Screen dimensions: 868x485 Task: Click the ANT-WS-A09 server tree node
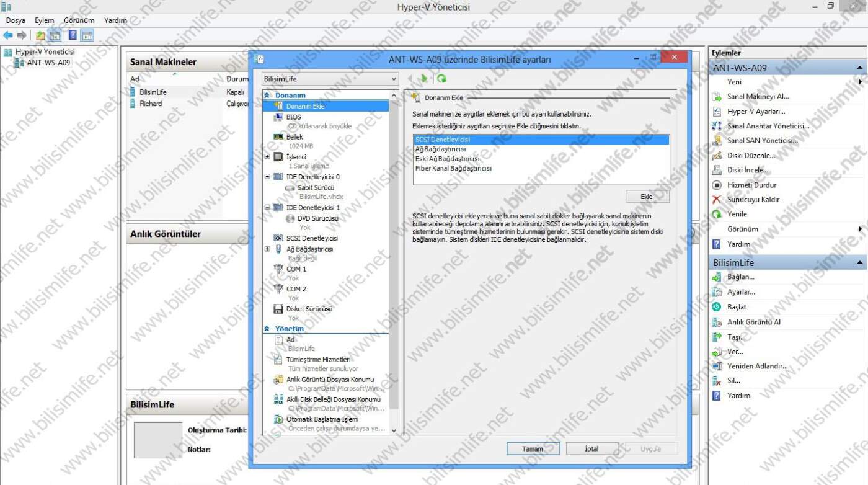coord(48,63)
